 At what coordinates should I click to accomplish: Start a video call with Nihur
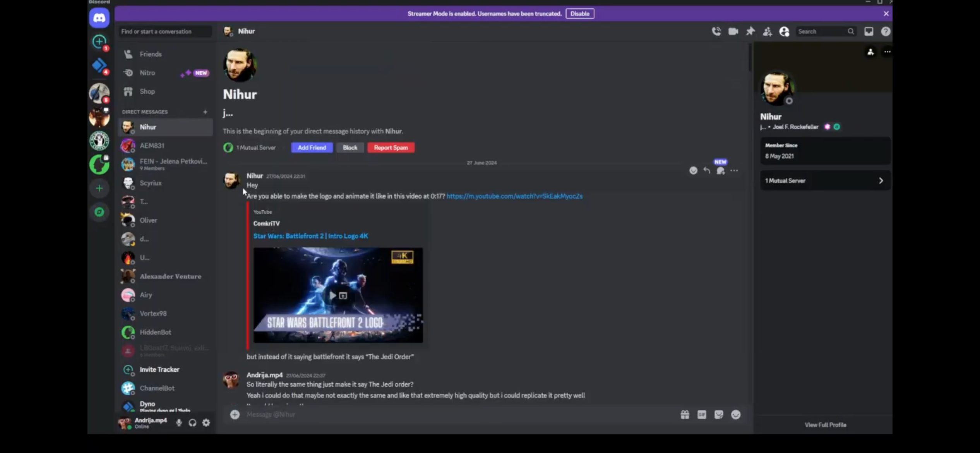733,31
